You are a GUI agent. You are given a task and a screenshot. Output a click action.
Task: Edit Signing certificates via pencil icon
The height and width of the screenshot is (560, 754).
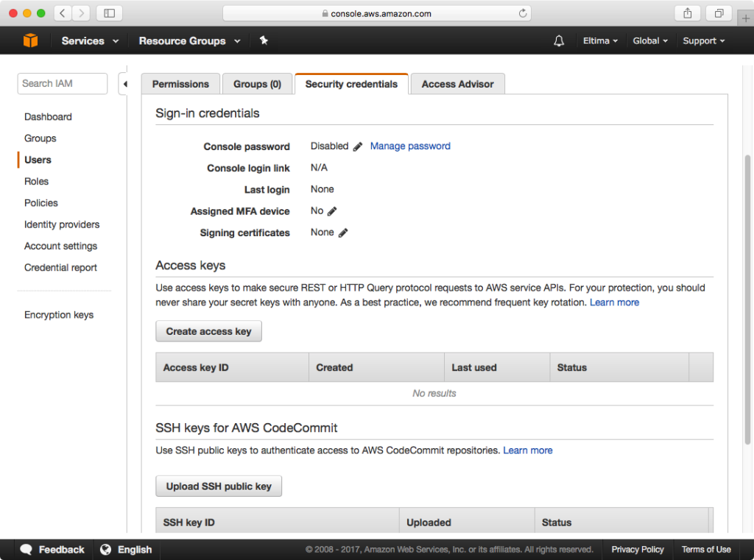[345, 233]
